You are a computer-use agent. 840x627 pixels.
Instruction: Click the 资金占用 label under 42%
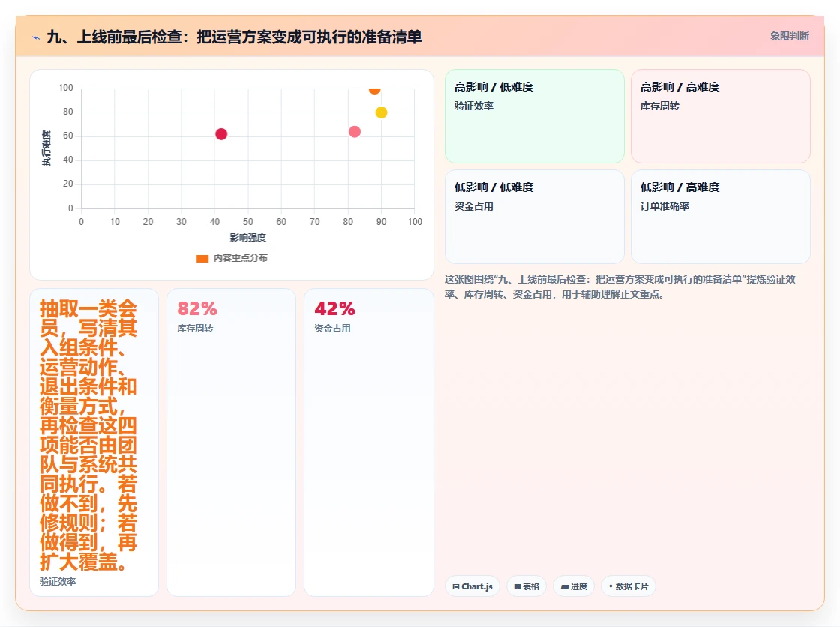tap(332, 328)
